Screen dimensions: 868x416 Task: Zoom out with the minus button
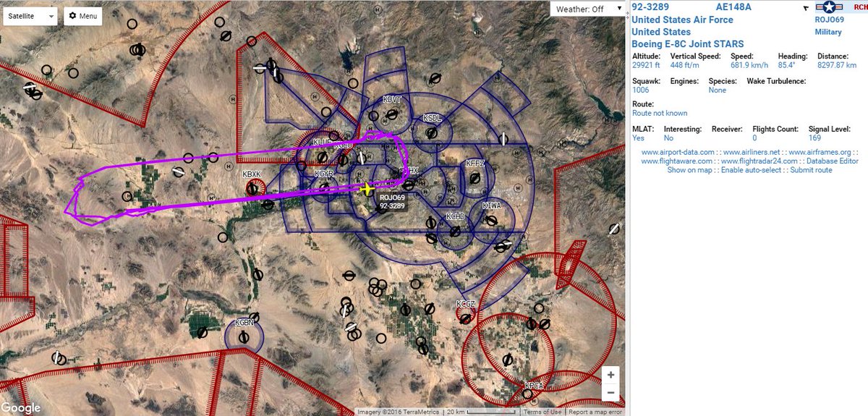pos(611,392)
